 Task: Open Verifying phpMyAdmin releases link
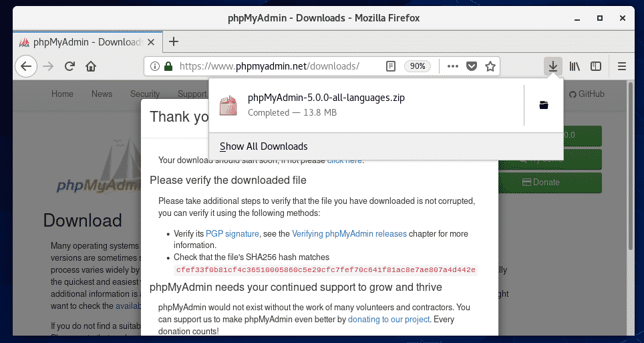(349, 233)
